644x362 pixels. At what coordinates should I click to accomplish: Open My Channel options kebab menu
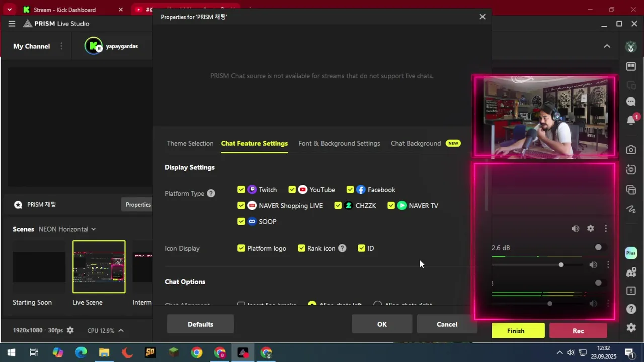[x=61, y=46]
